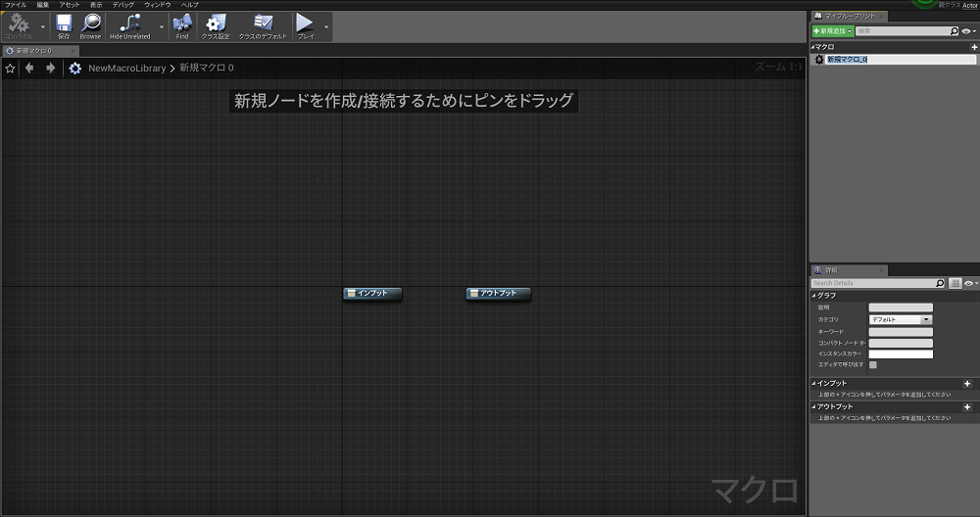Click the コンパクトノード title field
This screenshot has height=517, width=980.
tap(901, 343)
